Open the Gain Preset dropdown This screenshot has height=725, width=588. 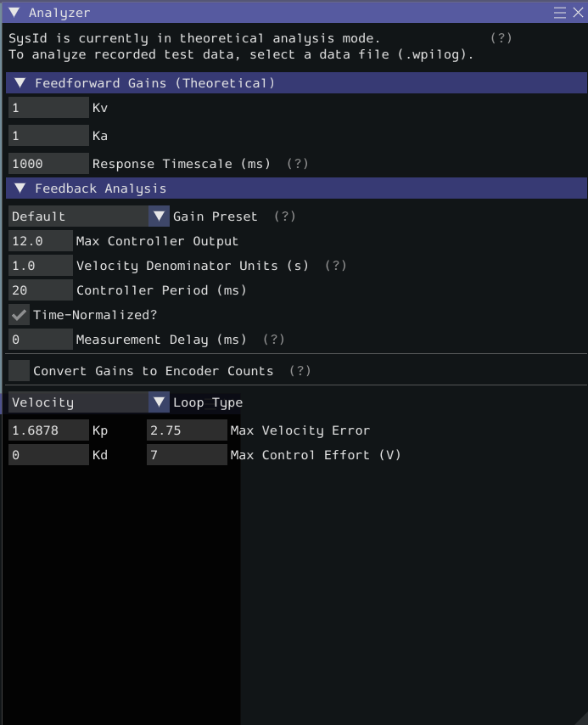(x=89, y=216)
